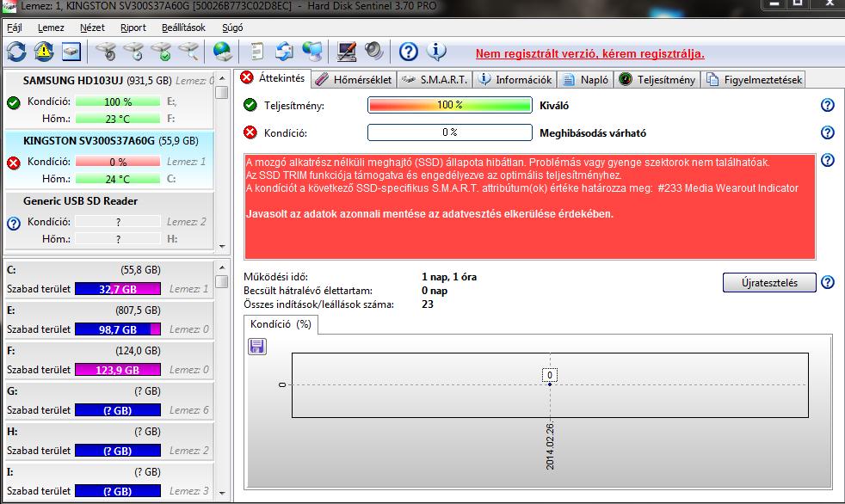The image size is (845, 504).
Task: Select the Kondíció (%) chart tab
Action: pos(281,324)
